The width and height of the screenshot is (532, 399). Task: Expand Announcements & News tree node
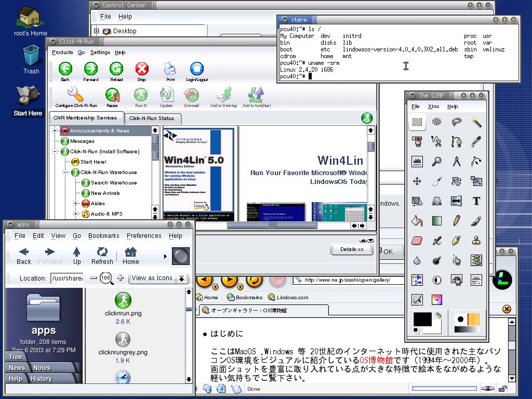pyautogui.click(x=55, y=130)
